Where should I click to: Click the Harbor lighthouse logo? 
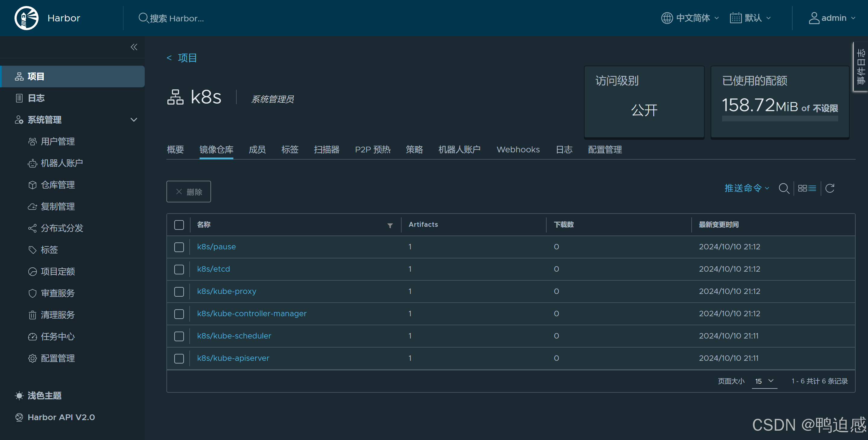26,18
